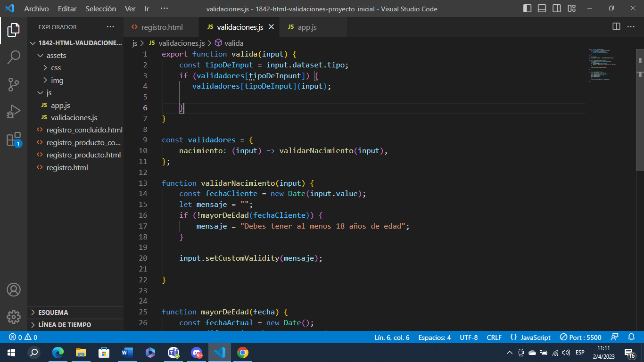This screenshot has width=644, height=362.
Task: Open the customize layout icon
Action: click(572, 8)
